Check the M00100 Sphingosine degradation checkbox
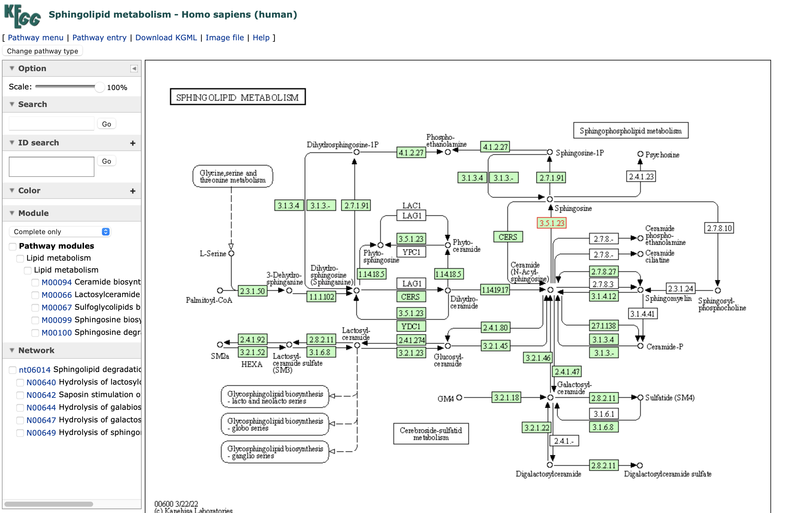 [35, 333]
